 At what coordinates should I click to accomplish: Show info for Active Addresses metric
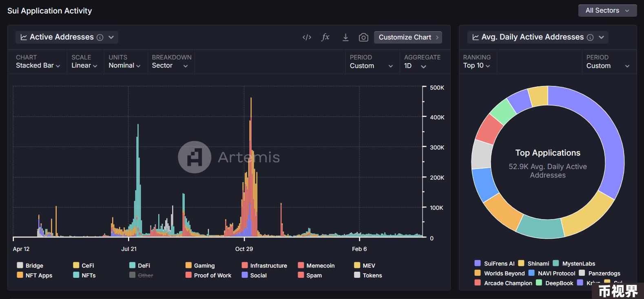pyautogui.click(x=100, y=37)
